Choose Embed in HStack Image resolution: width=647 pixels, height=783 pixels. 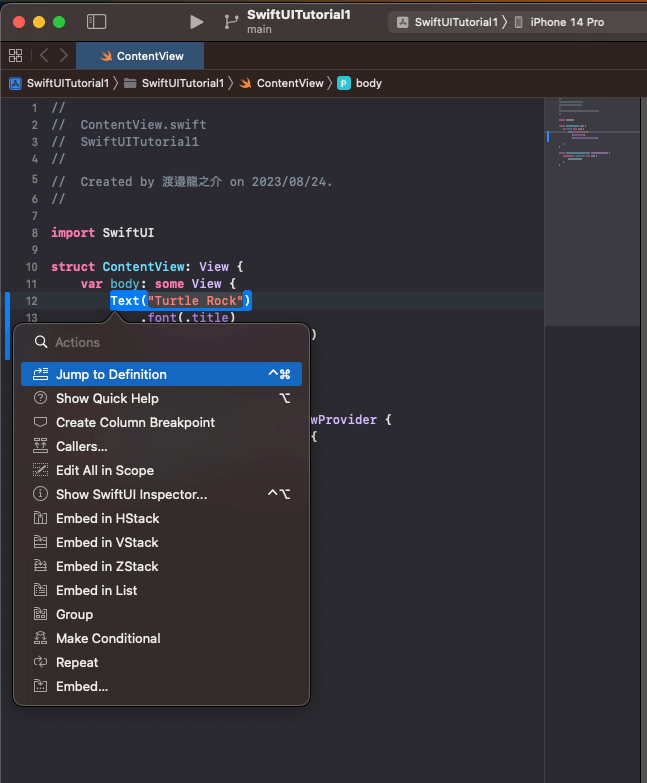click(x=162, y=518)
